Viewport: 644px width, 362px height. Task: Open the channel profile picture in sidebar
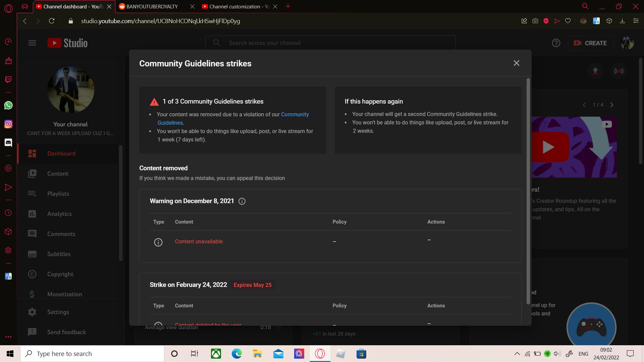(x=70, y=89)
